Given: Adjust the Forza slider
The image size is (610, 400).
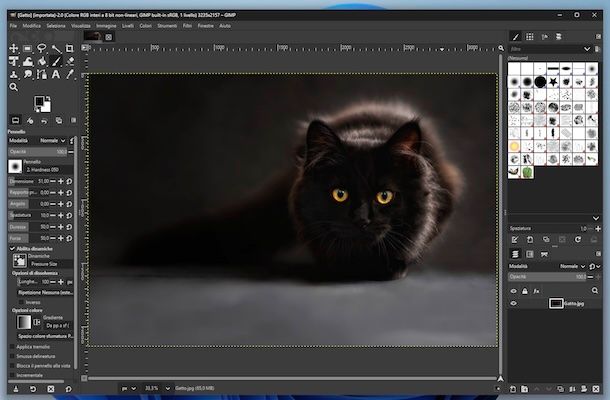Looking at the screenshot, I should [x=29, y=238].
